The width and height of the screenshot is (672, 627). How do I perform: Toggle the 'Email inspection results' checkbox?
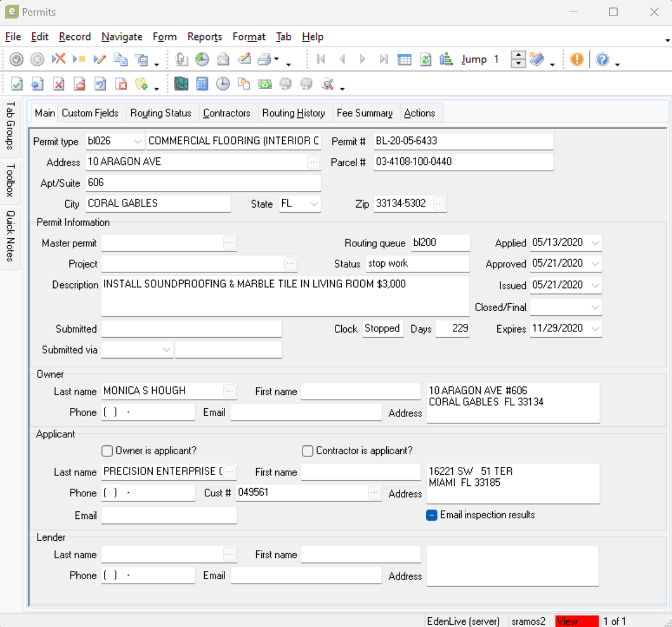431,515
